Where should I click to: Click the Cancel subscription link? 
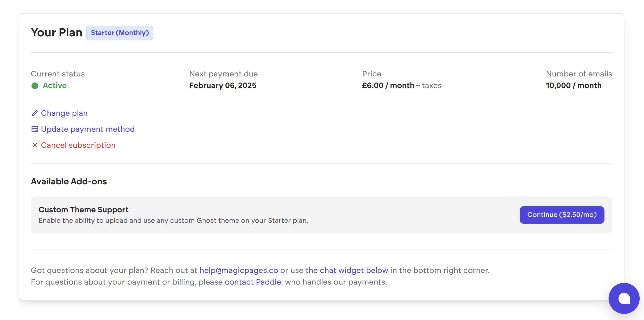click(x=78, y=145)
